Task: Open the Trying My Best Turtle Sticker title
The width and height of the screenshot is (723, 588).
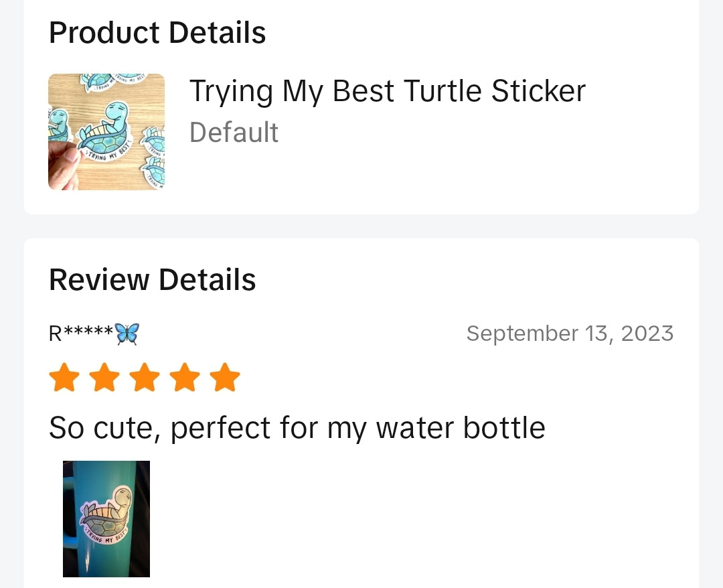Action: click(x=388, y=91)
